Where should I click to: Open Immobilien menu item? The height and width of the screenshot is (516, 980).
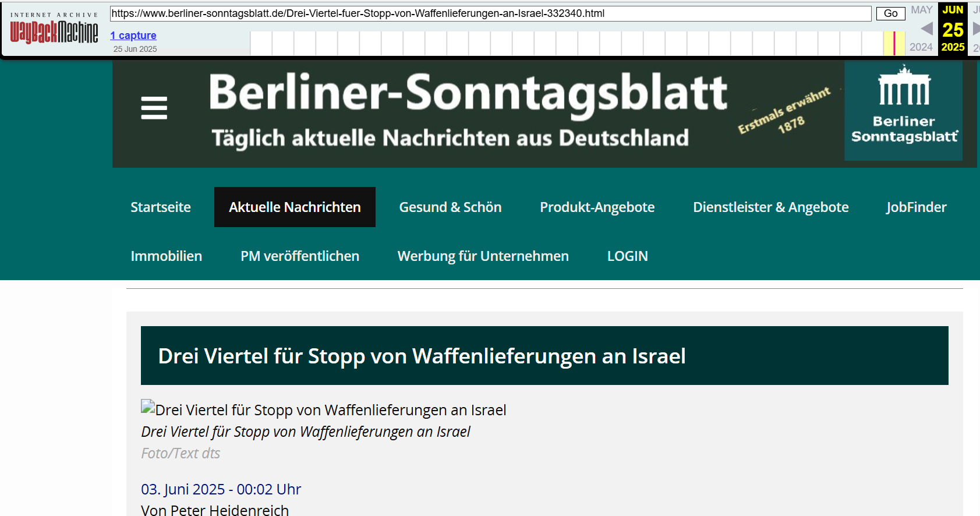[x=167, y=256]
